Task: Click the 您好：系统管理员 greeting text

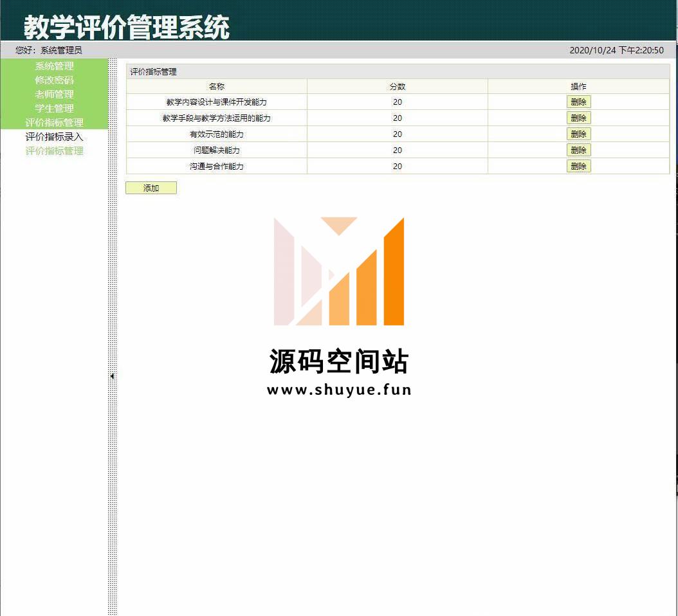Action: (x=49, y=50)
